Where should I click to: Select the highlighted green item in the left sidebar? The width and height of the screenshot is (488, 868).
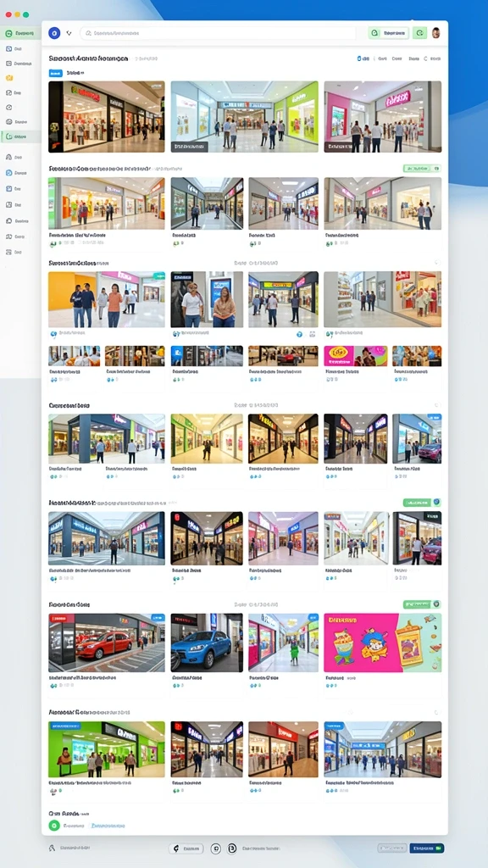(x=20, y=136)
